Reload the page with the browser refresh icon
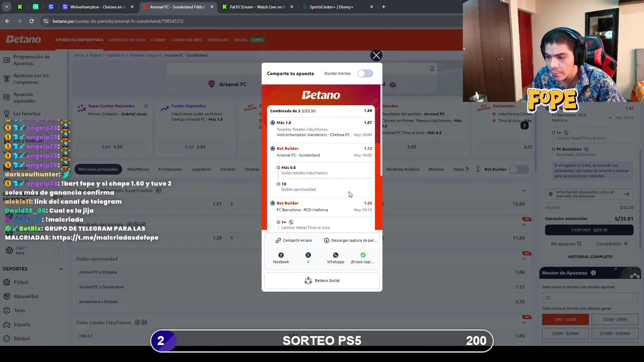This screenshot has height=362, width=644. pyautogui.click(x=31, y=21)
